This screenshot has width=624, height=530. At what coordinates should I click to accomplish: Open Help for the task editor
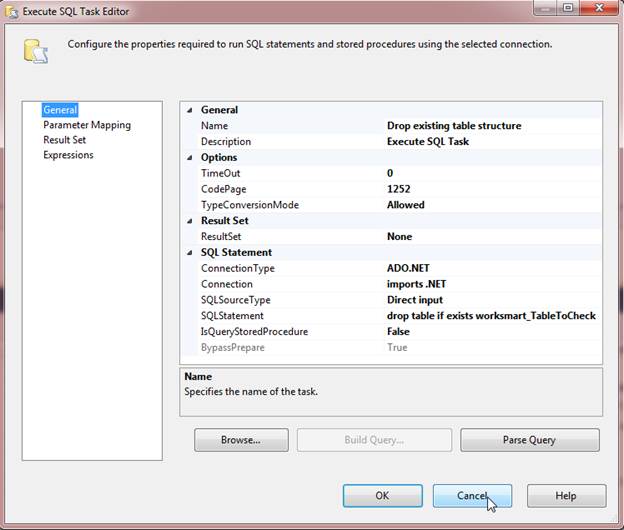pyautogui.click(x=565, y=496)
